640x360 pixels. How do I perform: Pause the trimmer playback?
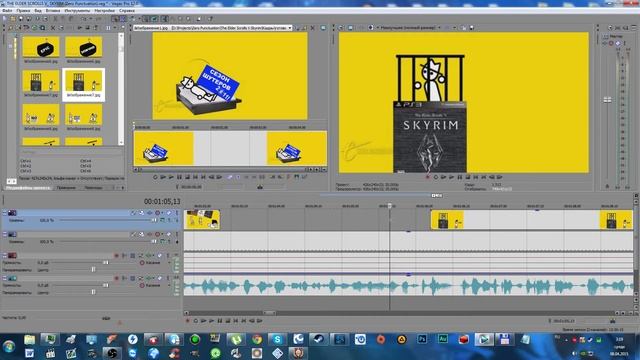(179, 177)
